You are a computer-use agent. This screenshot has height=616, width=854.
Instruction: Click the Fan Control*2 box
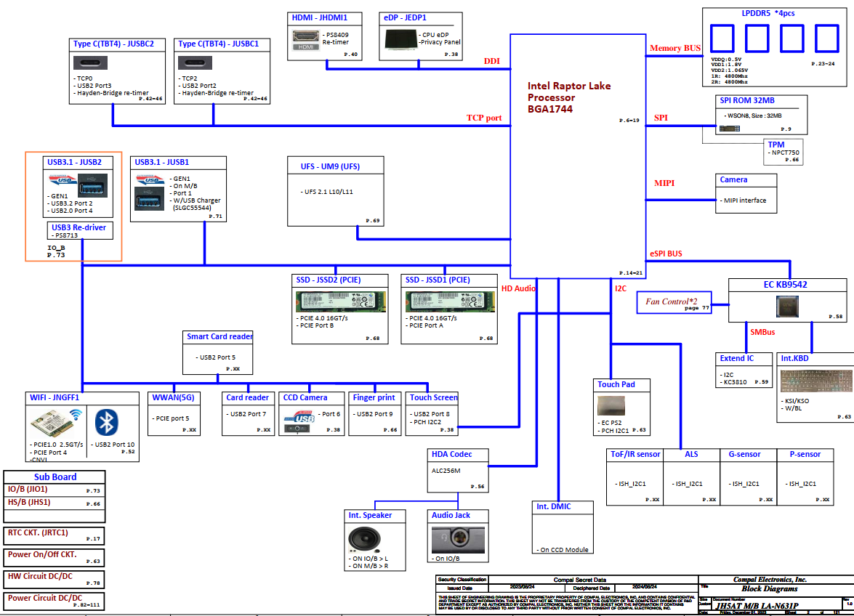pyautogui.click(x=673, y=303)
